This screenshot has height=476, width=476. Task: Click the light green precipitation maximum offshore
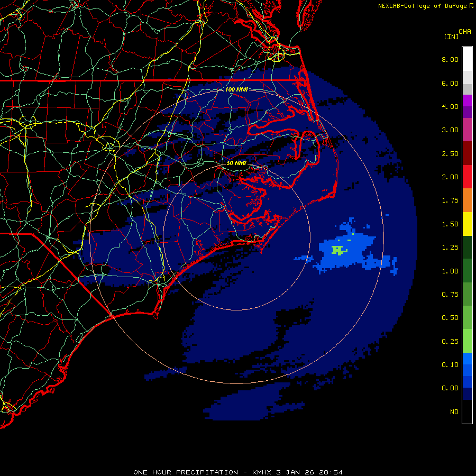coord(339,250)
